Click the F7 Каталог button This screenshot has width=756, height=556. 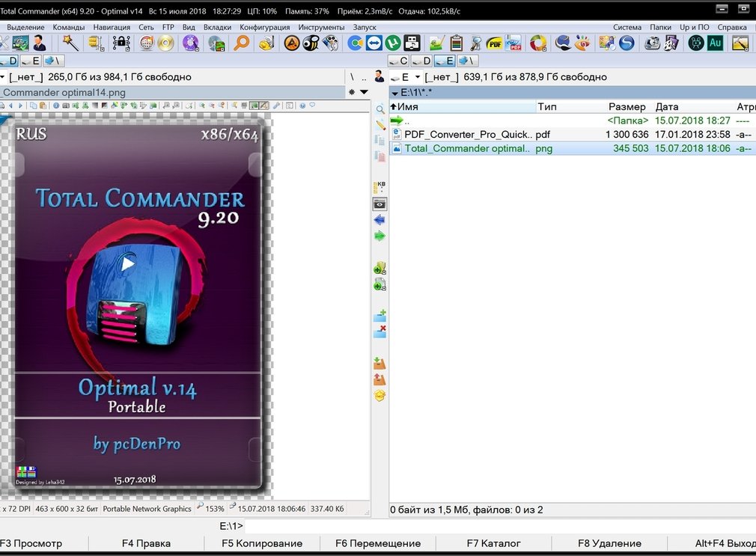point(493,543)
